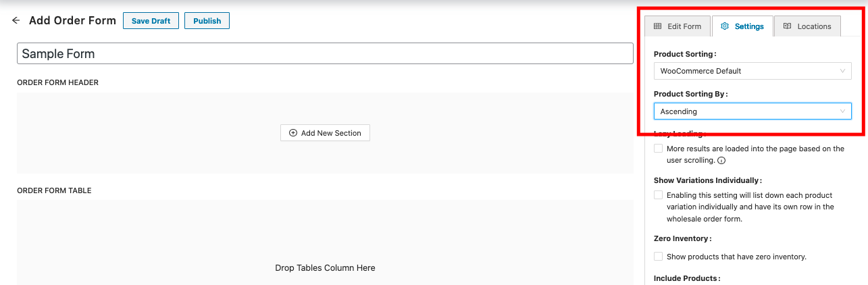Click the back arrow beside Add Order Form
This screenshot has height=285, width=868.
point(16,21)
